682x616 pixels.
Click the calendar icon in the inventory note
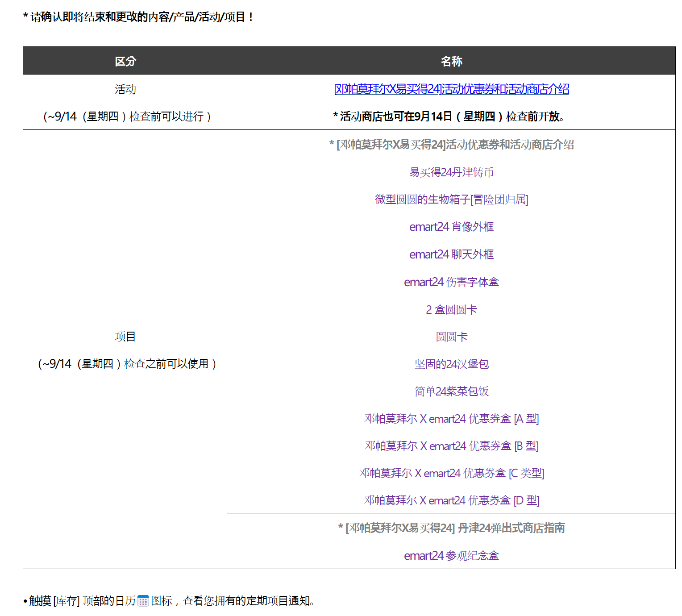143,601
